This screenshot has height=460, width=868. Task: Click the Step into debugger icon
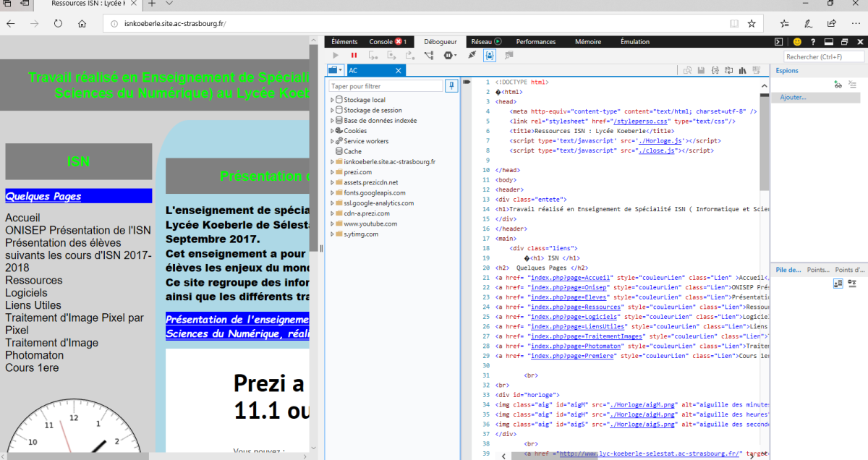point(373,55)
